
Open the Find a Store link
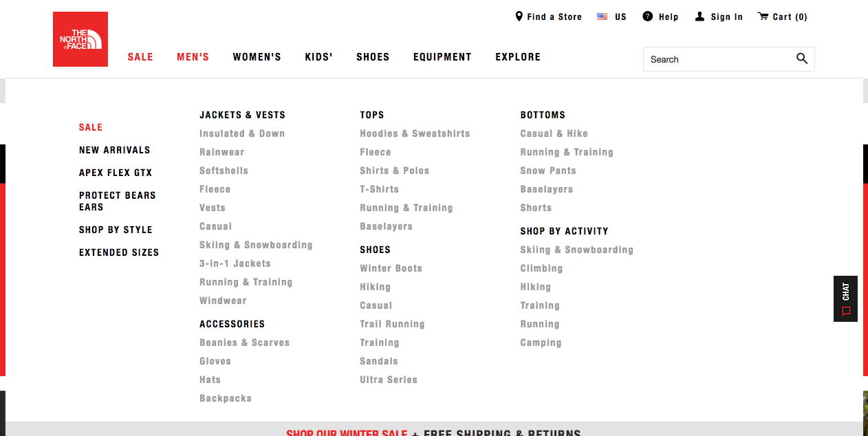554,17
